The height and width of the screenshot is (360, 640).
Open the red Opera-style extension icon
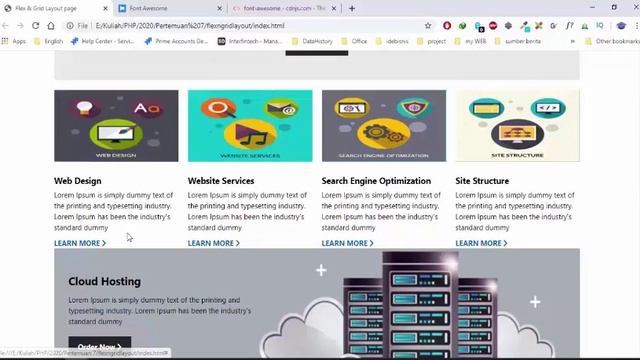(x=447, y=25)
